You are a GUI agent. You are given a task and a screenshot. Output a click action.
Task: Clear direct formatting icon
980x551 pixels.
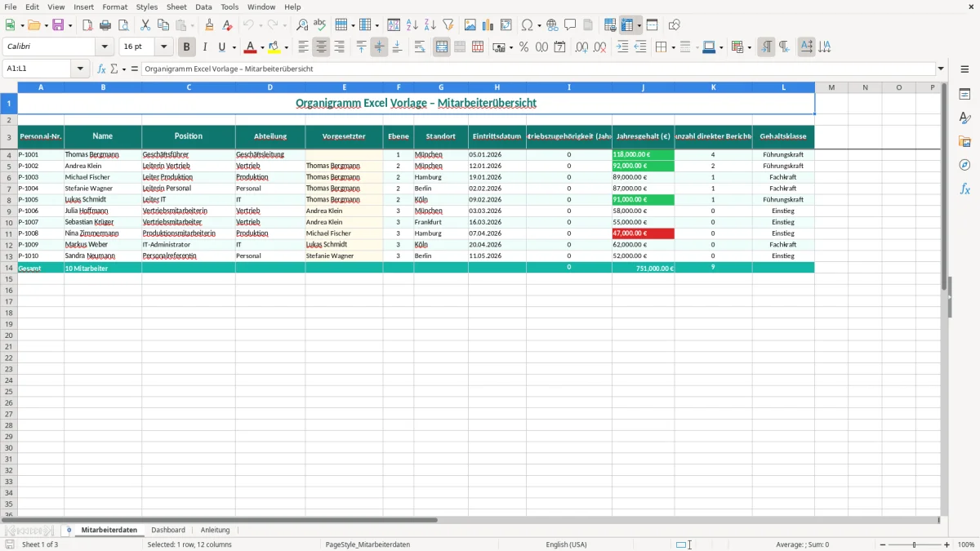[x=228, y=25]
